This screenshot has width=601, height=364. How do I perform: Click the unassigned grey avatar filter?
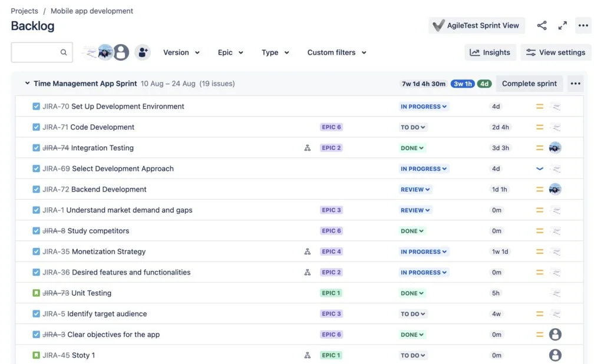point(121,52)
